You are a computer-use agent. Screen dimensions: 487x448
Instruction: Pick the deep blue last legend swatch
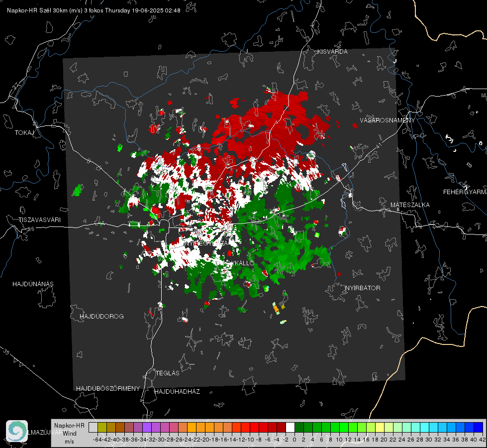coord(479,427)
